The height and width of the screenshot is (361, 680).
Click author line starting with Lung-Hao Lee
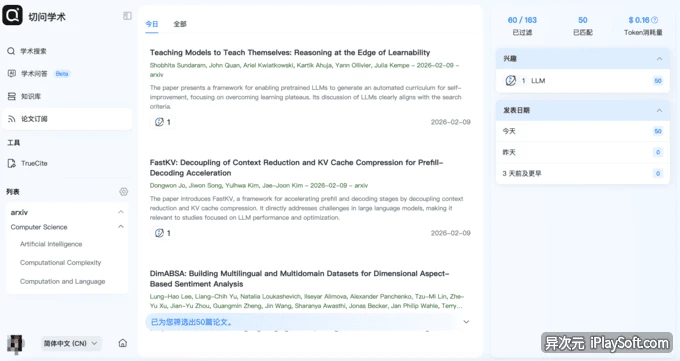[307, 301]
